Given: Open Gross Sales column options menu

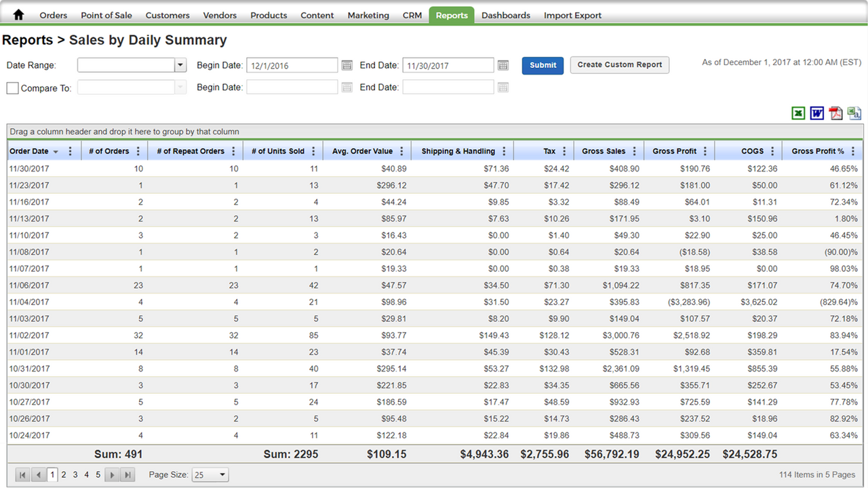Looking at the screenshot, I should pyautogui.click(x=635, y=151).
